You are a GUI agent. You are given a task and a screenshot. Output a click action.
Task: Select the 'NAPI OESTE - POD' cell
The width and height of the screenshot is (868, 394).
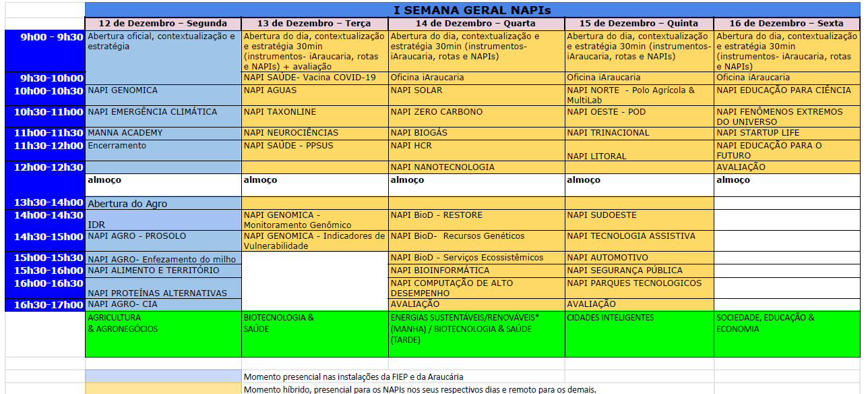point(639,116)
